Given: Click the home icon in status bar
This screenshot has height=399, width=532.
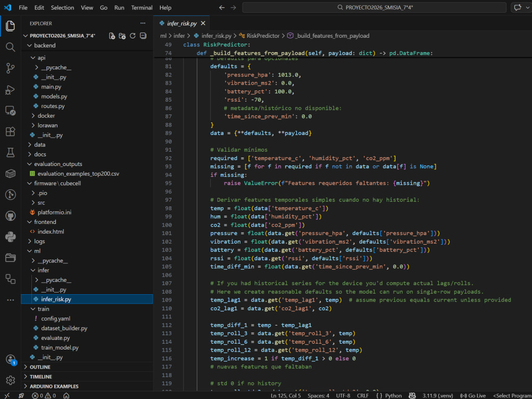Looking at the screenshot, I should (66, 396).
